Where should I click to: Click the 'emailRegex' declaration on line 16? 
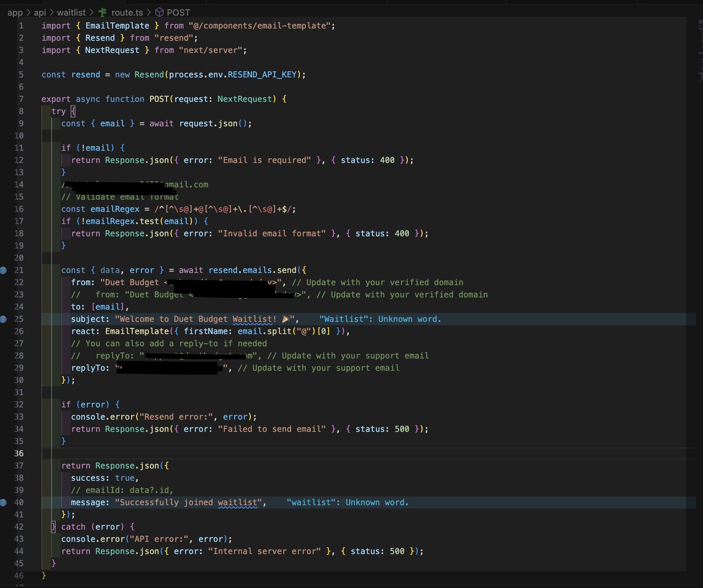coord(115,209)
